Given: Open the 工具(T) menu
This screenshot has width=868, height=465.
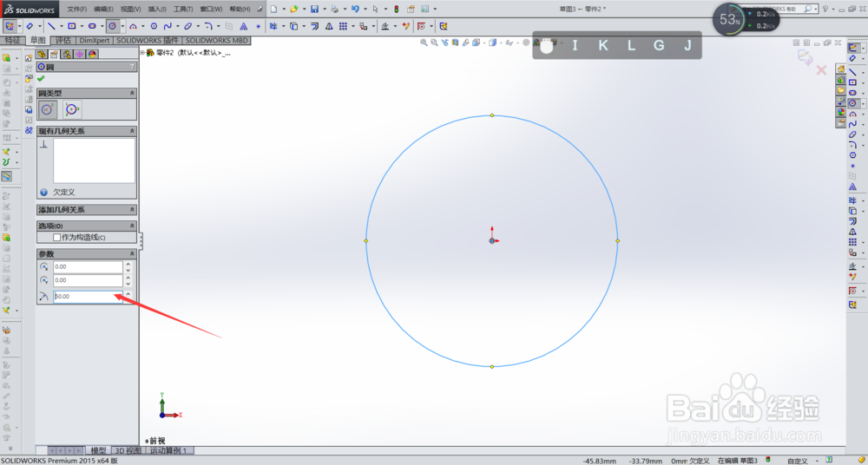Looking at the screenshot, I should 183,9.
